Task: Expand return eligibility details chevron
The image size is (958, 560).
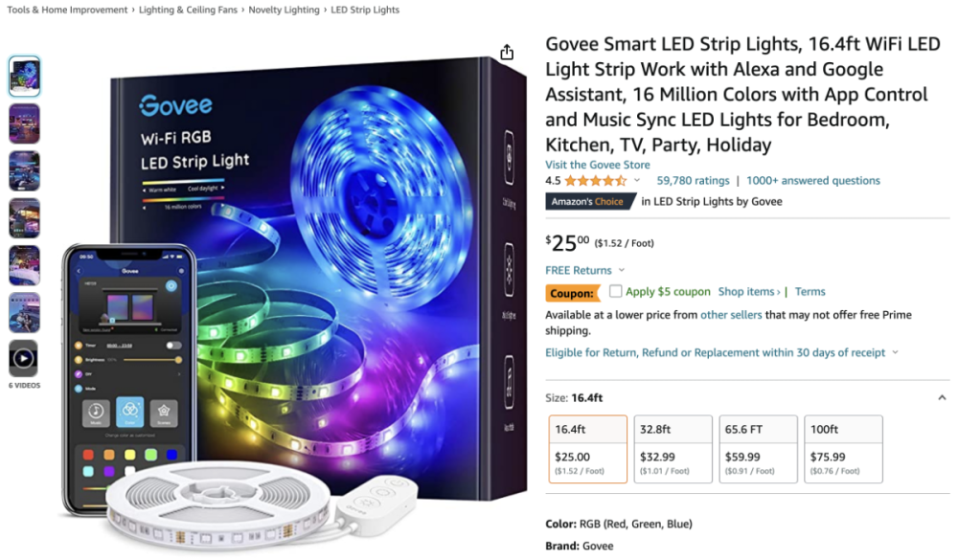Action: 895,352
